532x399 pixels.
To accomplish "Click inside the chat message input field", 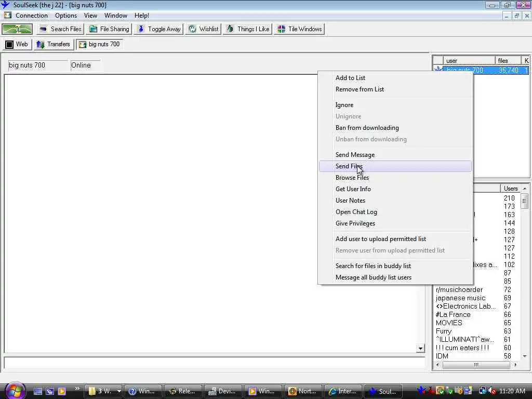I will click(215, 363).
